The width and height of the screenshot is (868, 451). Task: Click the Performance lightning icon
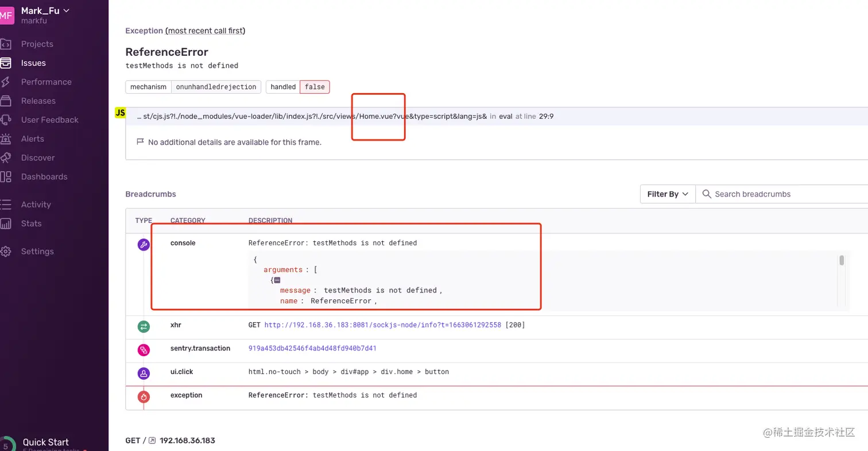coord(6,82)
